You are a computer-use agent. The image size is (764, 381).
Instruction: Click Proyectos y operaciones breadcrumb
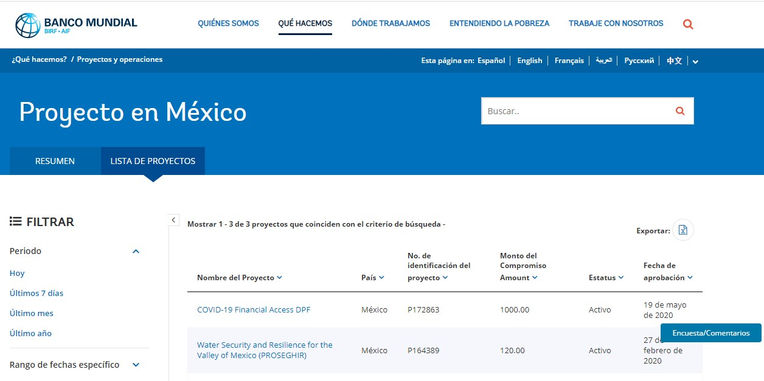coord(119,59)
